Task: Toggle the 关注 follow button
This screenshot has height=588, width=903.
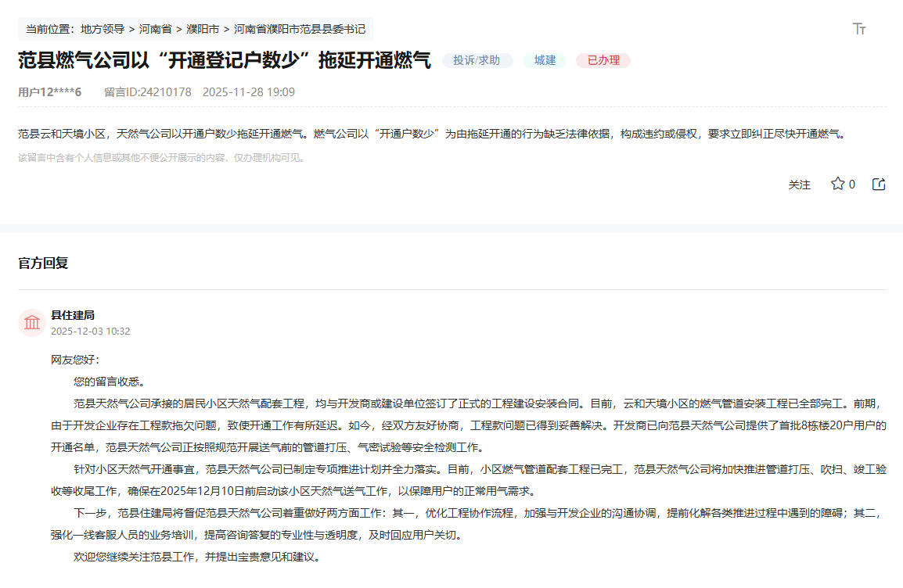Action: pos(799,185)
